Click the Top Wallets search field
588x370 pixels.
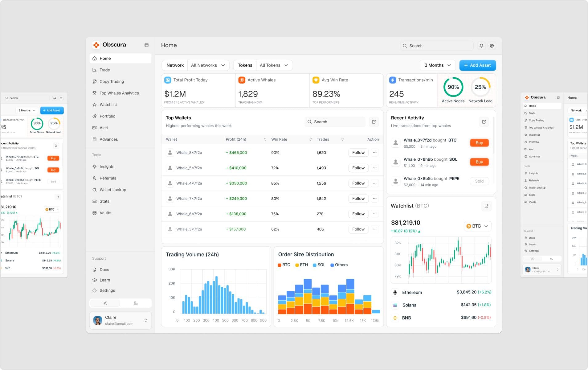pyautogui.click(x=335, y=122)
